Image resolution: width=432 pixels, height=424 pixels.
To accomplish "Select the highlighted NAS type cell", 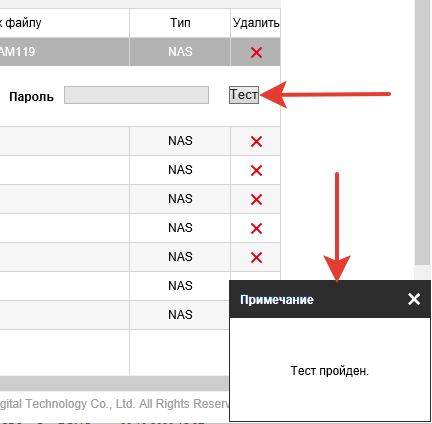I will coord(180,52).
